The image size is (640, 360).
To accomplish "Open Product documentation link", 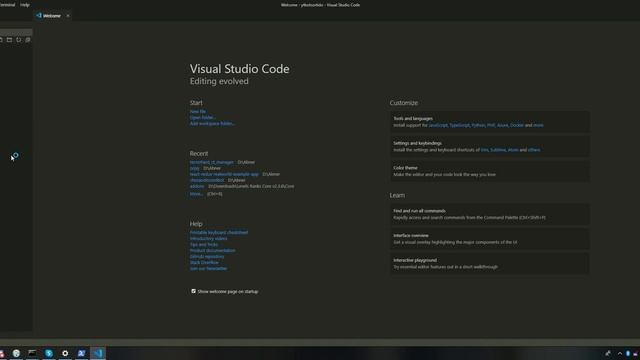I will click(213, 250).
